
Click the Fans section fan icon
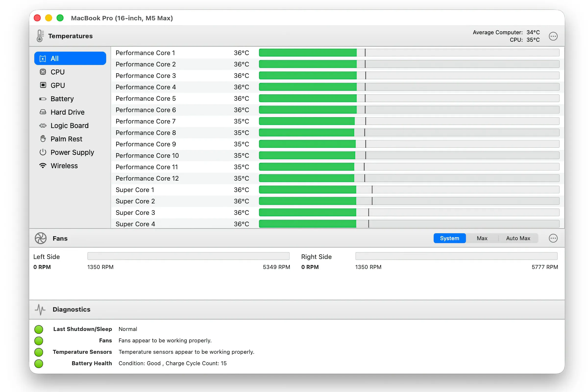pyautogui.click(x=40, y=238)
